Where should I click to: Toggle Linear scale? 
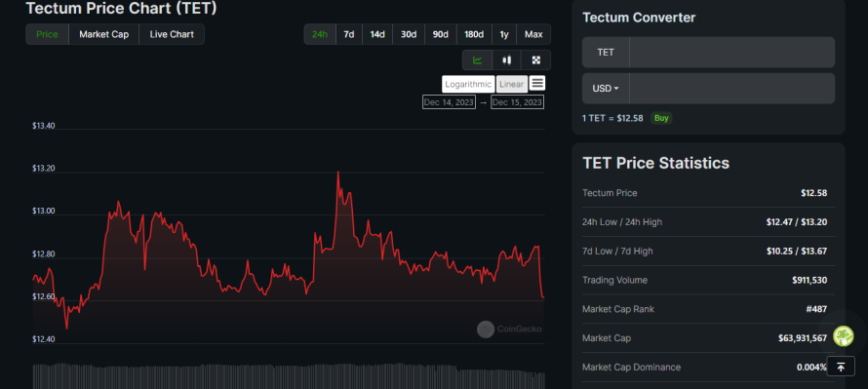click(x=511, y=84)
